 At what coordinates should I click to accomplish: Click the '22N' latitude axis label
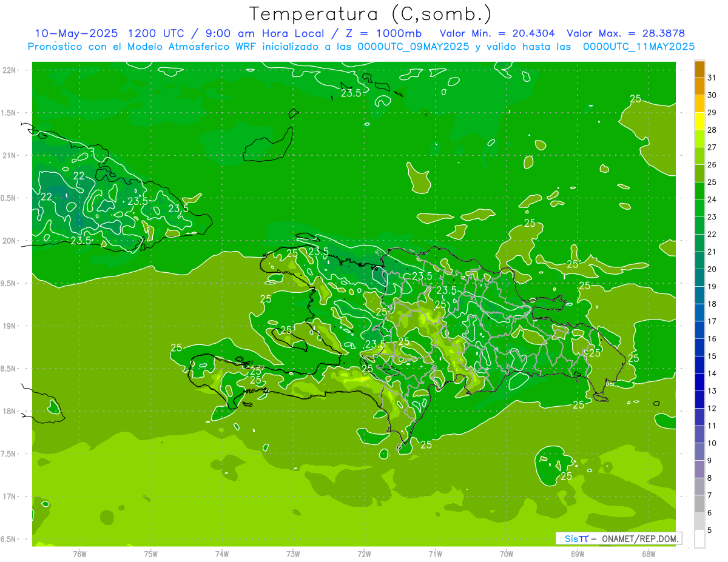9,70
